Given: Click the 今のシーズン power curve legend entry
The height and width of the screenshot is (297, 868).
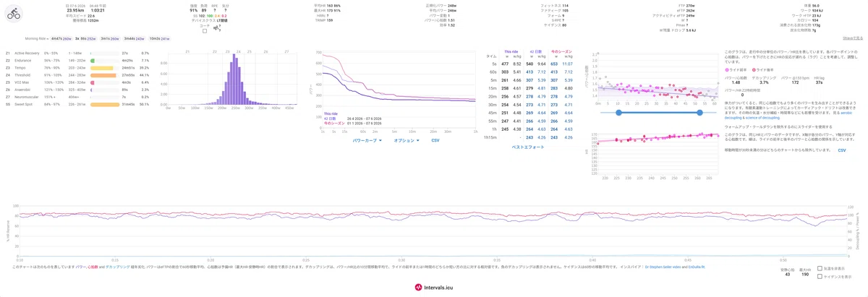Looking at the screenshot, I should 334,123.
